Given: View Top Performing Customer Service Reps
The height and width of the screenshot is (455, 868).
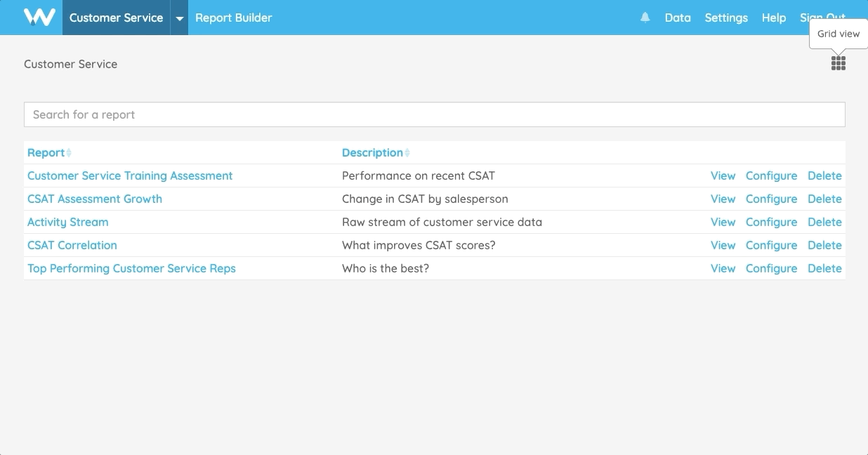Looking at the screenshot, I should (723, 268).
